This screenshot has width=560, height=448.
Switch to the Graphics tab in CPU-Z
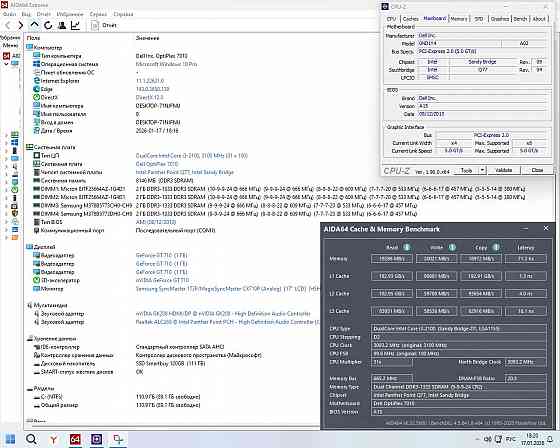tap(500, 19)
